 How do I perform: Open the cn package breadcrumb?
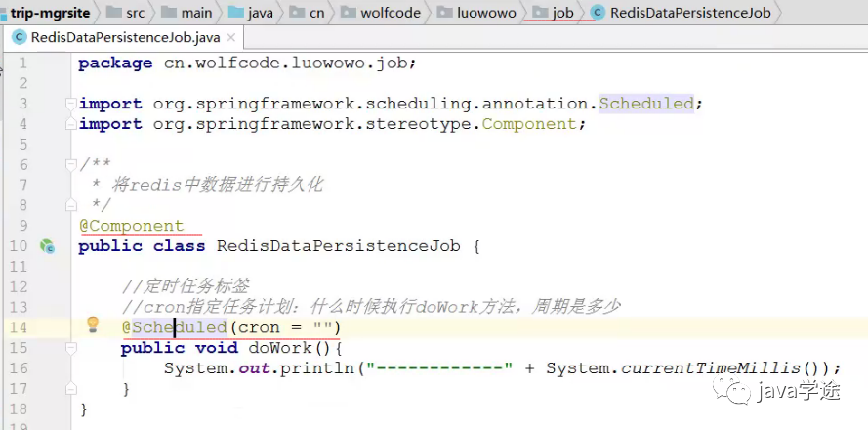click(x=307, y=12)
